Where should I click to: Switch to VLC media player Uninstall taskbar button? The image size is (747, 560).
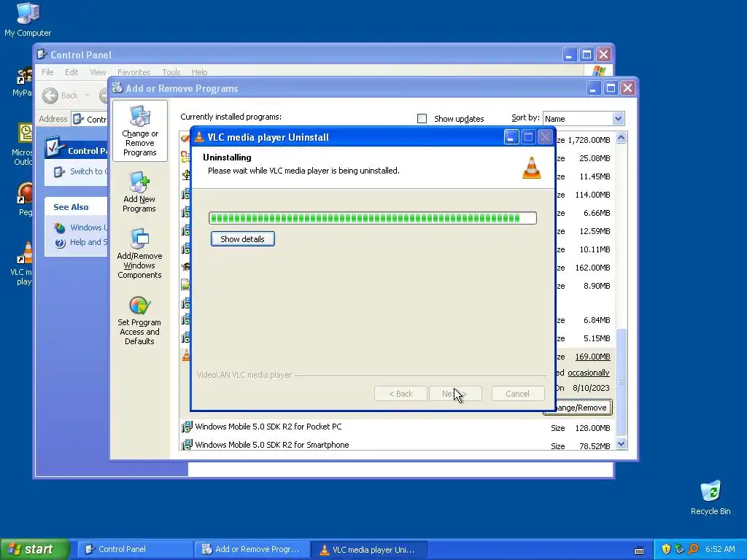(368, 549)
